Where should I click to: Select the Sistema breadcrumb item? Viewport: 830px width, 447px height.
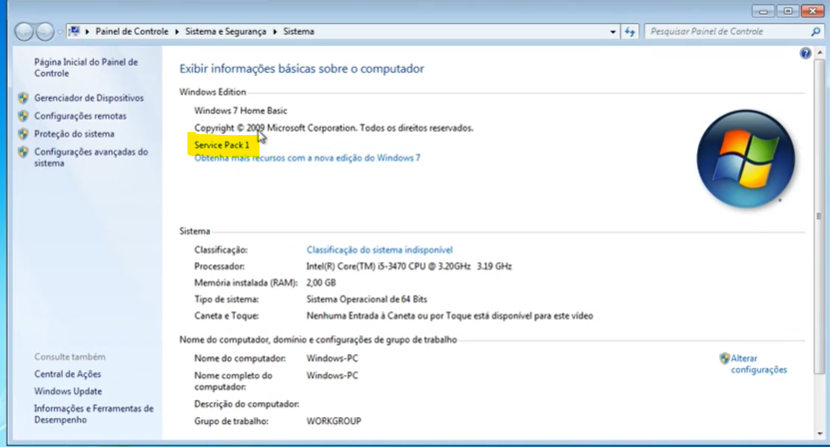[x=299, y=31]
